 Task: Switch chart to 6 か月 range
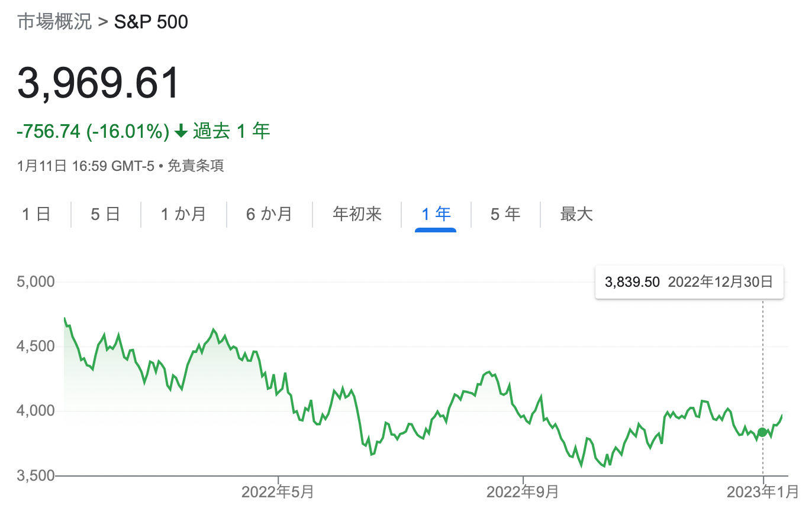click(x=269, y=213)
